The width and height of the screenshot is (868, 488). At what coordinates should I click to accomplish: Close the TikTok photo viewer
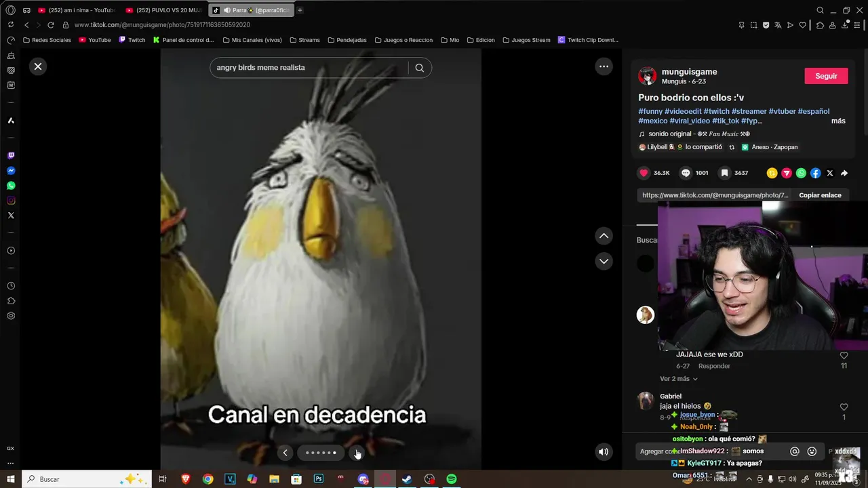coord(38,66)
